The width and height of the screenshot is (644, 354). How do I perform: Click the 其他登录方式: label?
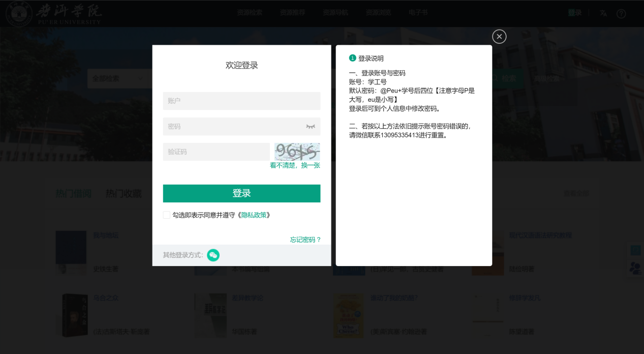(x=183, y=255)
